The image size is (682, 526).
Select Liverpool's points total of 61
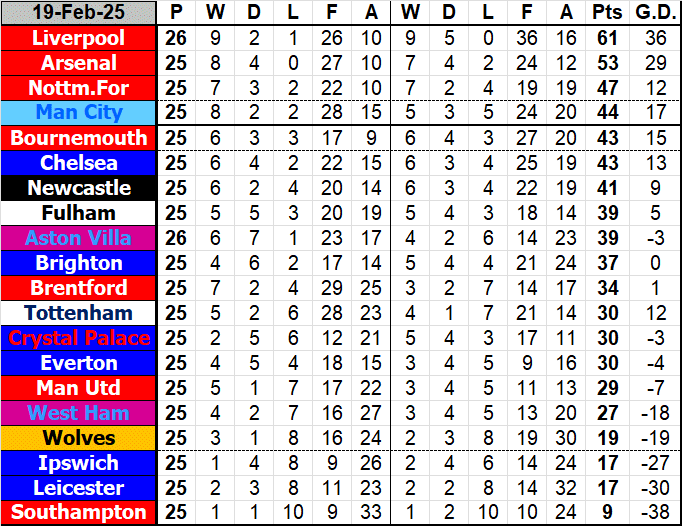pos(607,38)
